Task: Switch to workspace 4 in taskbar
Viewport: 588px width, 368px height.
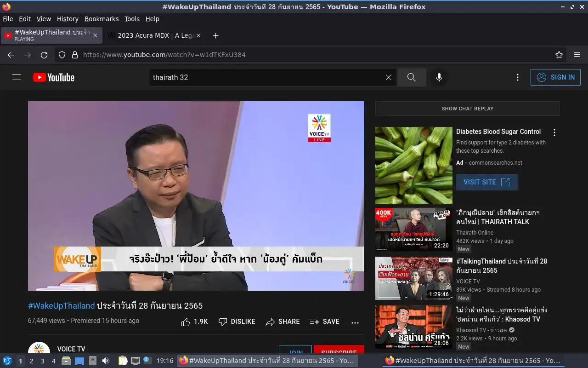Action: 53,361
